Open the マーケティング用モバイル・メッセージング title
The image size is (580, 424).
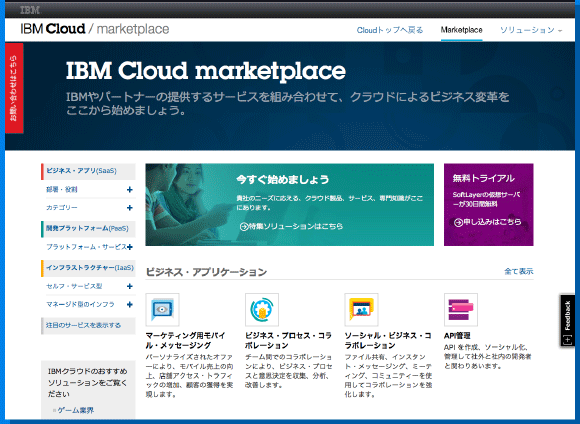pos(185,340)
